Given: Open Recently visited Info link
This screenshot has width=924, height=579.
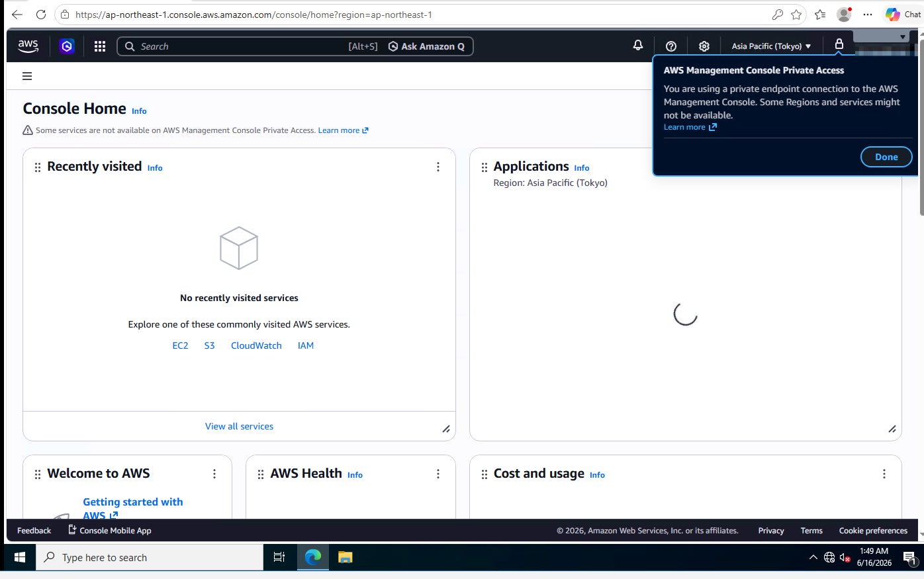Looking at the screenshot, I should (x=155, y=168).
